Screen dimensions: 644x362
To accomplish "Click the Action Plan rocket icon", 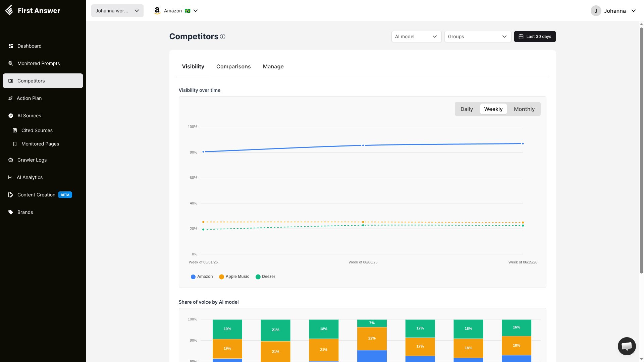I will click(10, 98).
